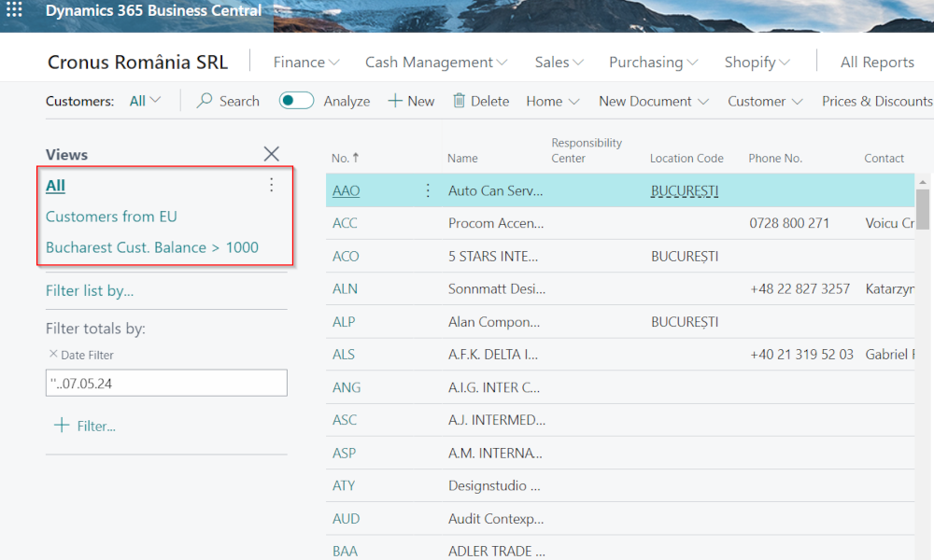This screenshot has width=934, height=560.
Task: Open the Prices & Discounts menu
Action: click(x=877, y=101)
